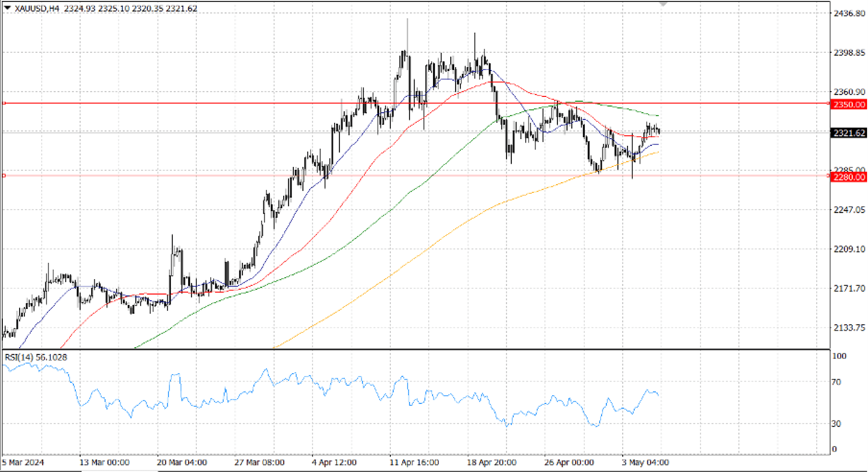Click the red 2350.00 price label

[x=849, y=104]
